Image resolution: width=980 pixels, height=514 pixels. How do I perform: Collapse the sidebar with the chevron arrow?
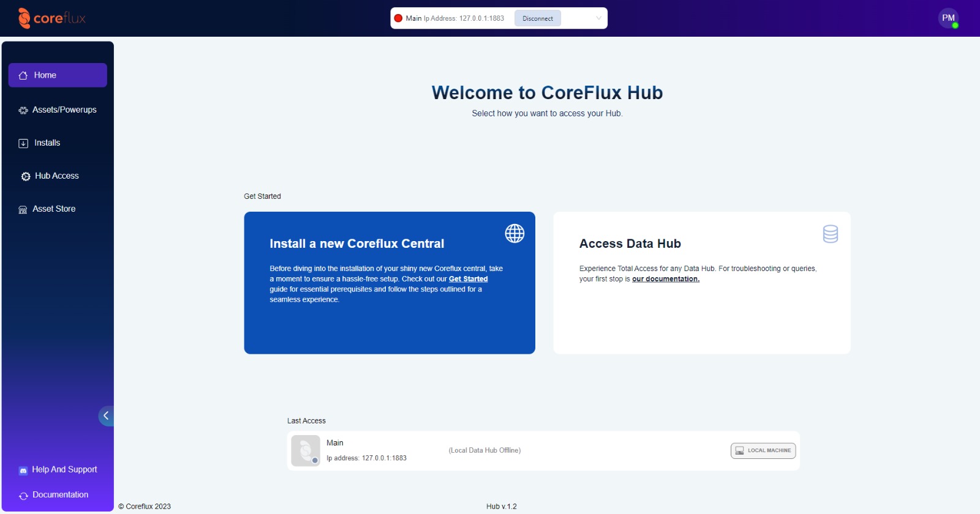tap(106, 415)
